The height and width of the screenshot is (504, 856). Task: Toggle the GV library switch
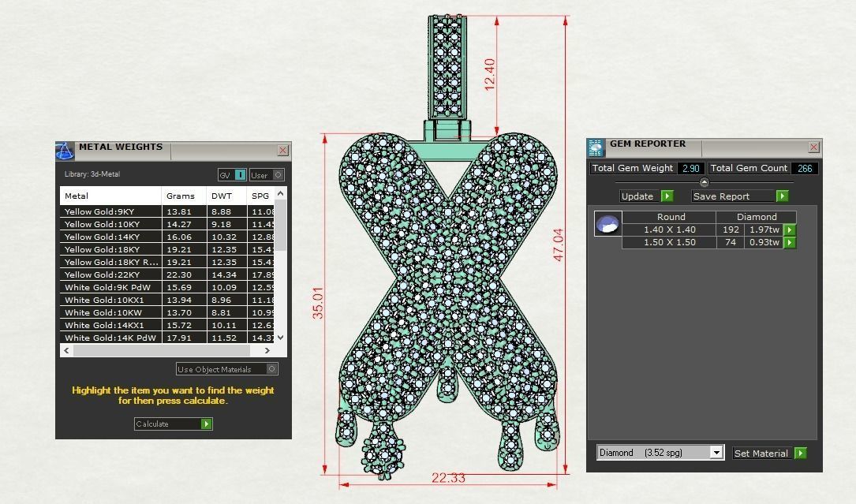(232, 175)
